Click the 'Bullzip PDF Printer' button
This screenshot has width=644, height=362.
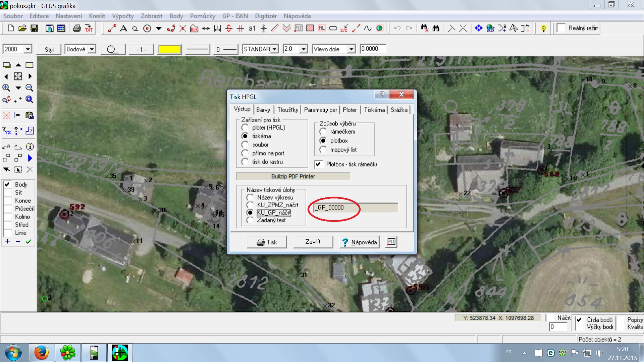click(293, 176)
